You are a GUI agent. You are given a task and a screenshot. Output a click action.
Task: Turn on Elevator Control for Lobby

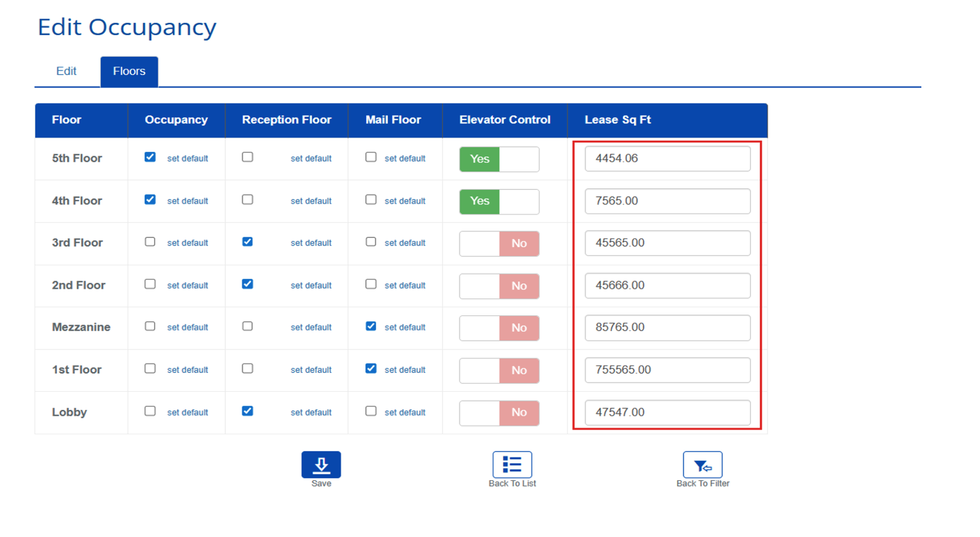499,413
